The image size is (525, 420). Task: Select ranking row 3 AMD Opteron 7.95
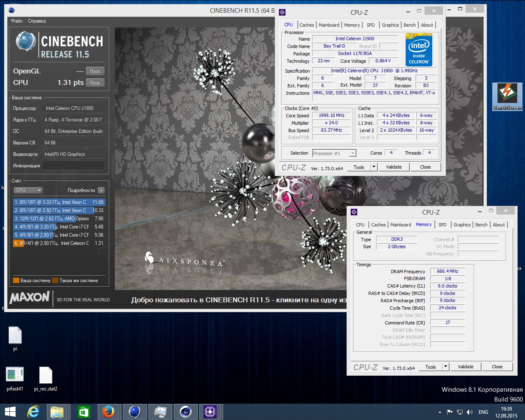(59, 219)
